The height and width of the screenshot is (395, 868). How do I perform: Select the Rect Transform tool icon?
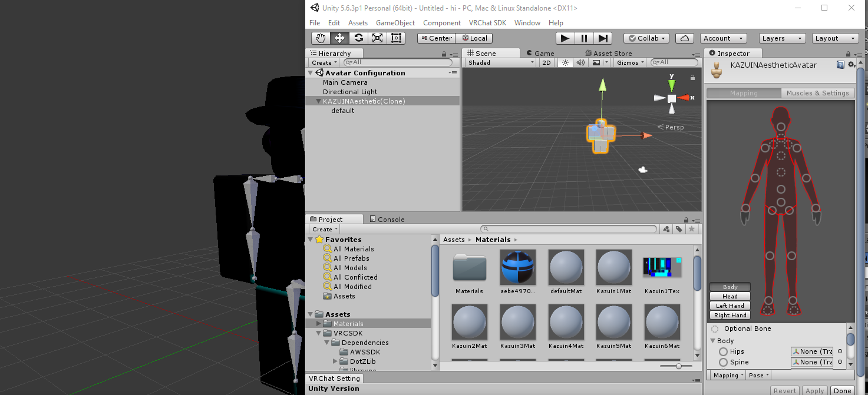click(396, 38)
